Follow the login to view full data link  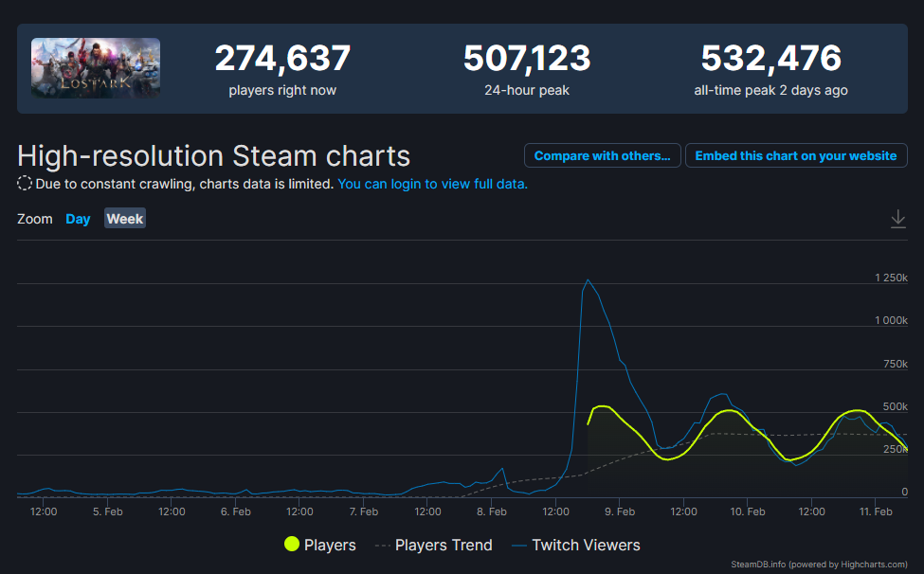[432, 184]
